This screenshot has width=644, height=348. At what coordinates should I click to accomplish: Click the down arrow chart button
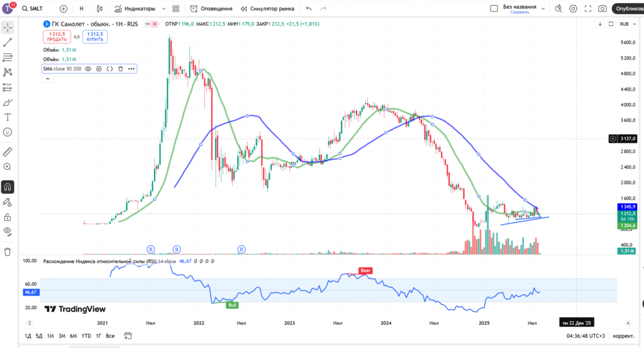(x=600, y=24)
